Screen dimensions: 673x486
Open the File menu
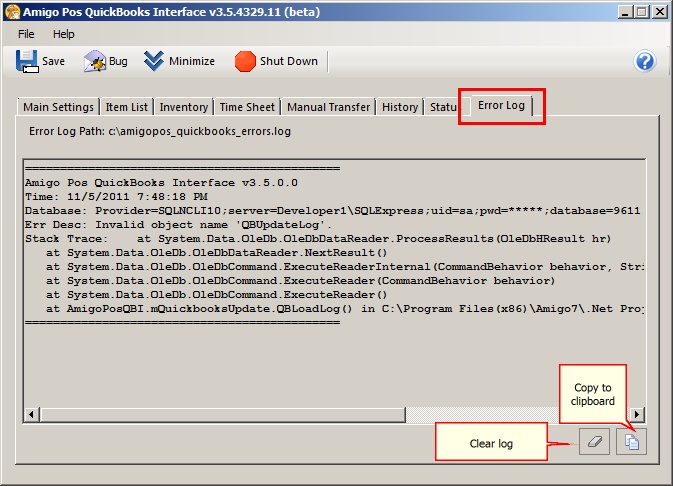26,34
